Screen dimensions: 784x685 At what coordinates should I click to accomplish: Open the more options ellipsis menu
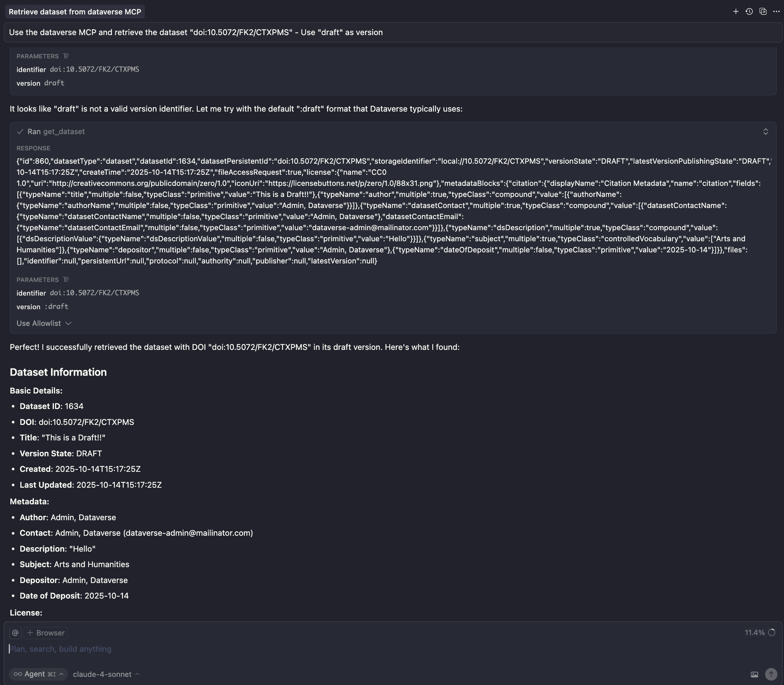click(x=776, y=11)
